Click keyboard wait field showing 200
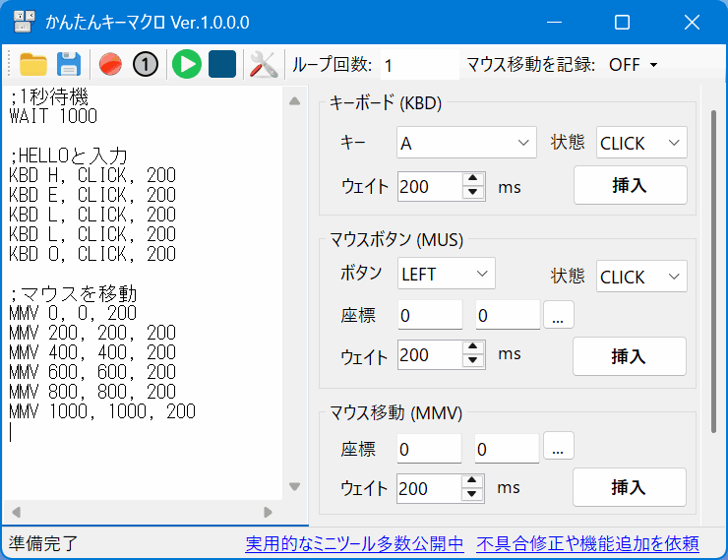Viewport: 728px width, 560px height. (x=430, y=187)
